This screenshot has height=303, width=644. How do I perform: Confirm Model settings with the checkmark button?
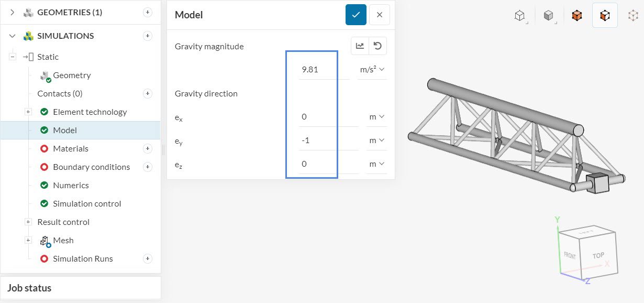pyautogui.click(x=356, y=15)
